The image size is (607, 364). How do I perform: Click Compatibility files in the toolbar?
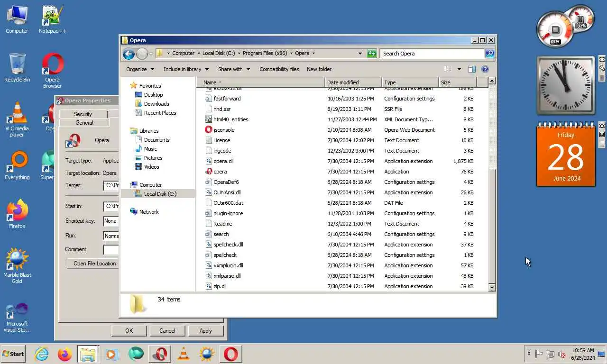pos(279,69)
